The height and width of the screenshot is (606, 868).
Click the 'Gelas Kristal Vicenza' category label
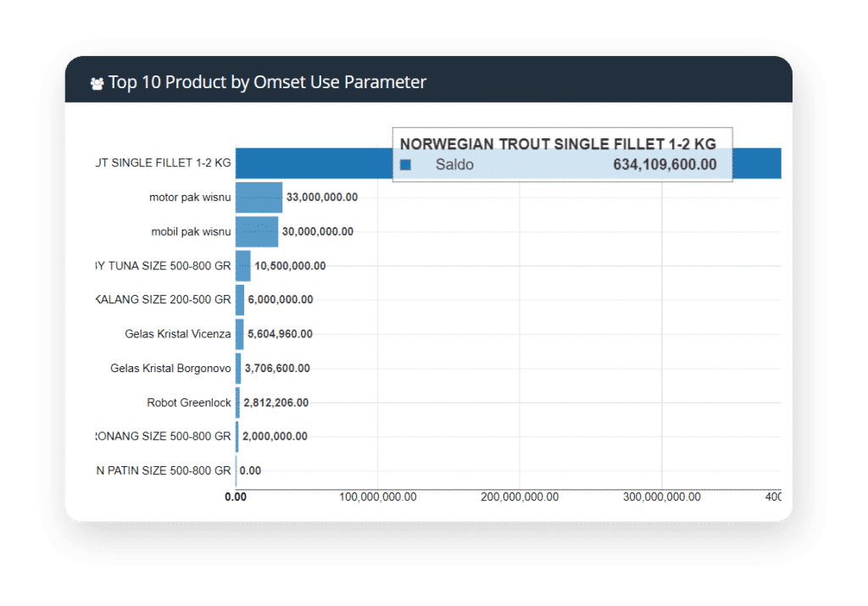tap(177, 334)
